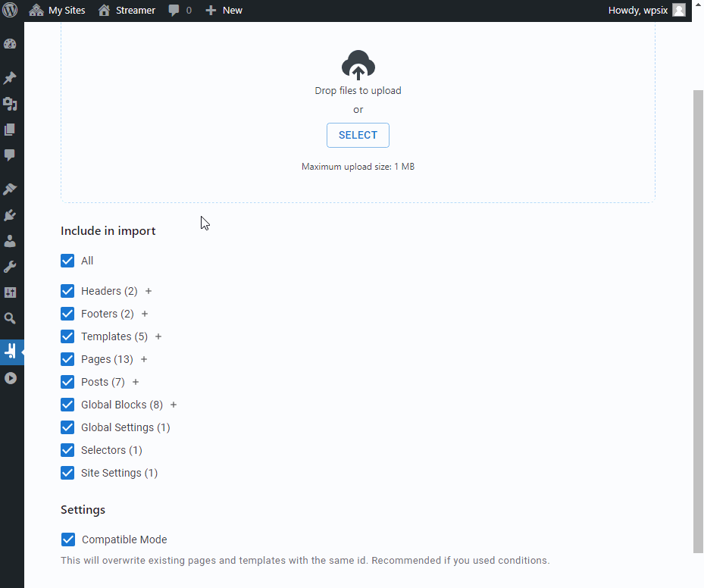This screenshot has height=588, width=704.
Task: Visit the Streamer site link
Action: click(x=126, y=10)
